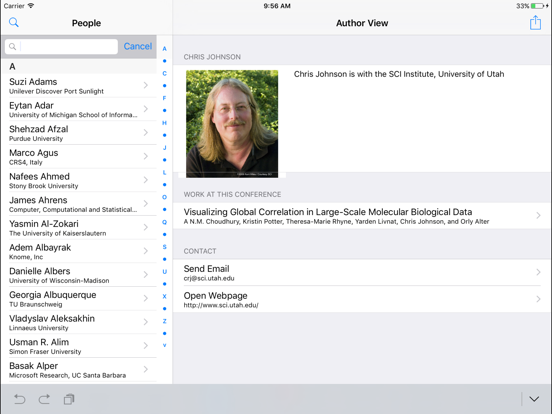The image size is (552, 414).
Task: Check the Wi-Fi icon next to Carrier
Action: coord(31,6)
